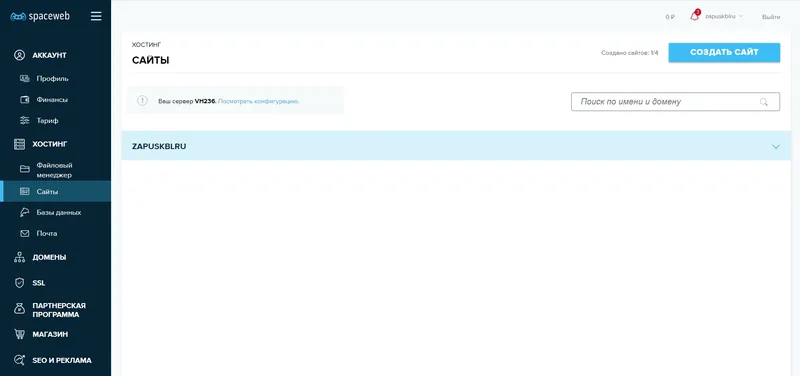Click the SSL shield icon
800x376 pixels.
tap(19, 283)
